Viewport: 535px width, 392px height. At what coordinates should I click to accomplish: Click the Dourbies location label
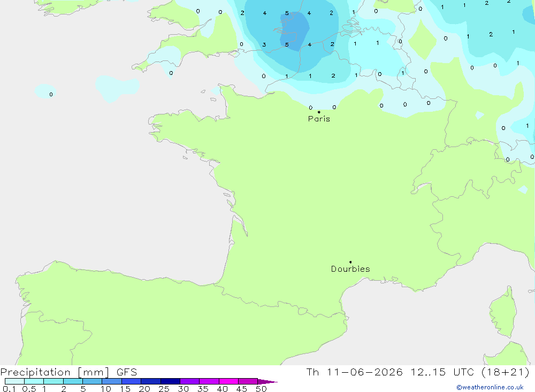click(x=350, y=269)
